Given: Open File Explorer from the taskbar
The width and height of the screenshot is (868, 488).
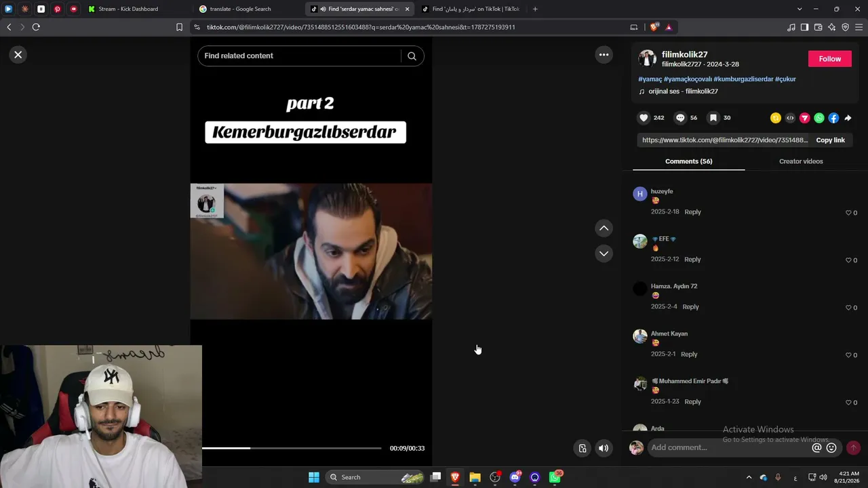Looking at the screenshot, I should (x=475, y=477).
